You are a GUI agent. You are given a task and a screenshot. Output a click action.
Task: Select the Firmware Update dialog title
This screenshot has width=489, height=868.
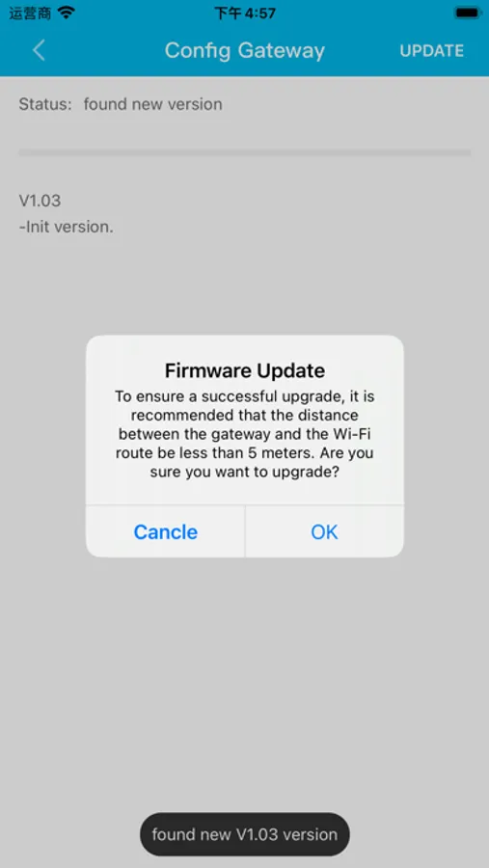coord(244,370)
